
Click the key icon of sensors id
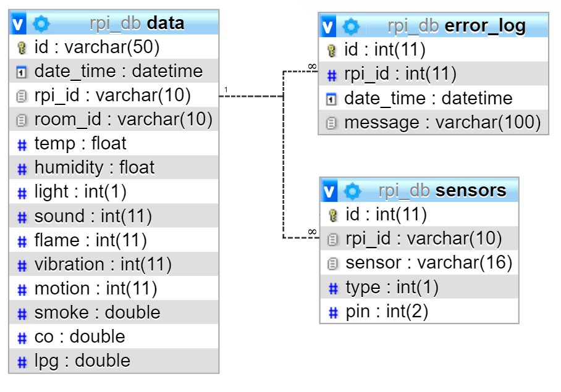click(333, 215)
